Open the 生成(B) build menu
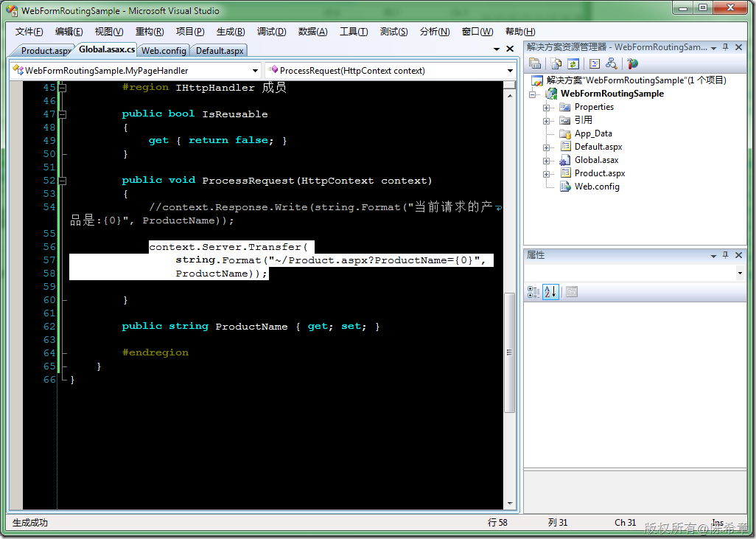 click(x=231, y=32)
